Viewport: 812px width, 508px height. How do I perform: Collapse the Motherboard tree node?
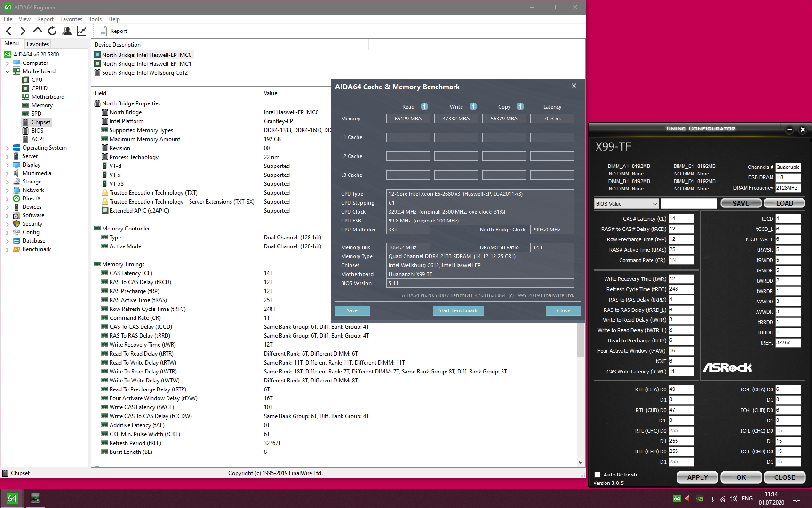tap(8, 71)
